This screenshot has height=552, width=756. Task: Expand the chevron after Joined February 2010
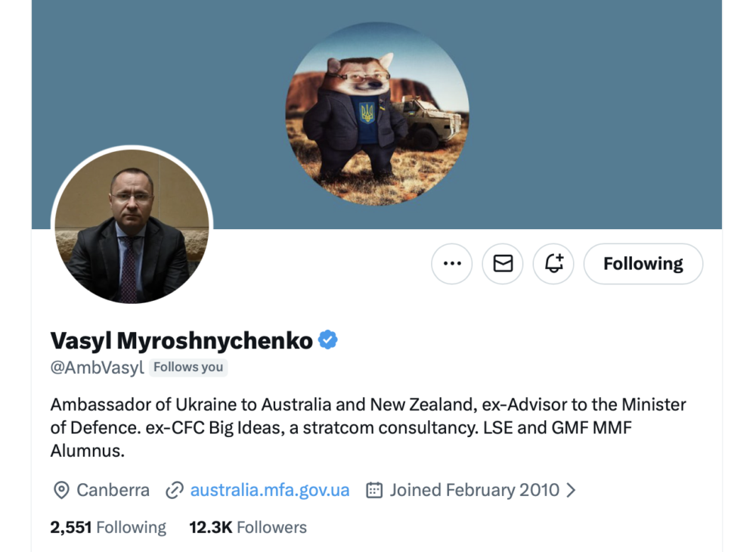572,490
